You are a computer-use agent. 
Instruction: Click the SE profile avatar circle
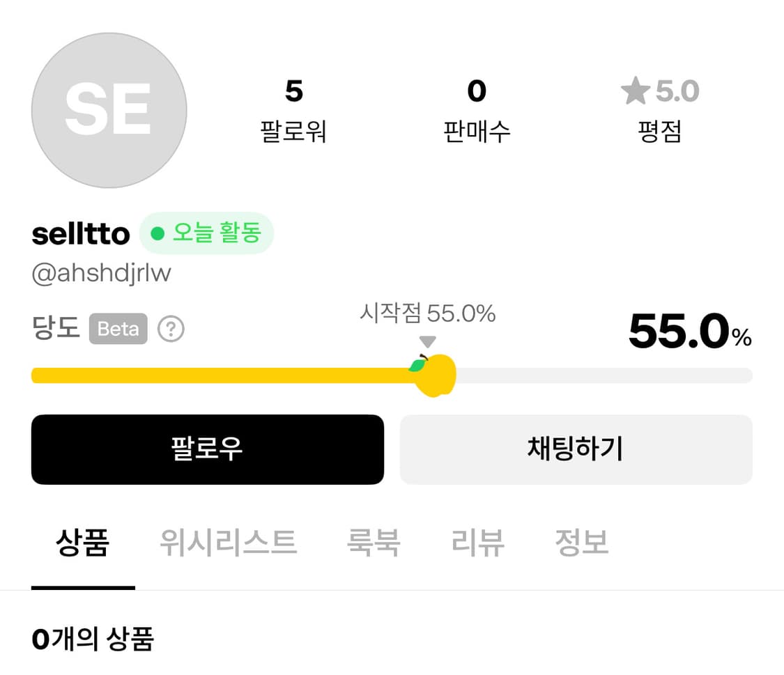109,109
